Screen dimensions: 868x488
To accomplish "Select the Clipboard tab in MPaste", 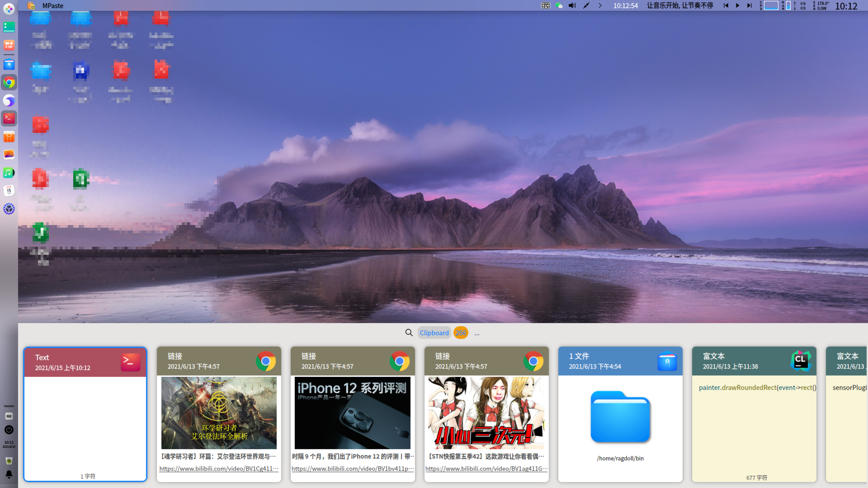I will [434, 333].
